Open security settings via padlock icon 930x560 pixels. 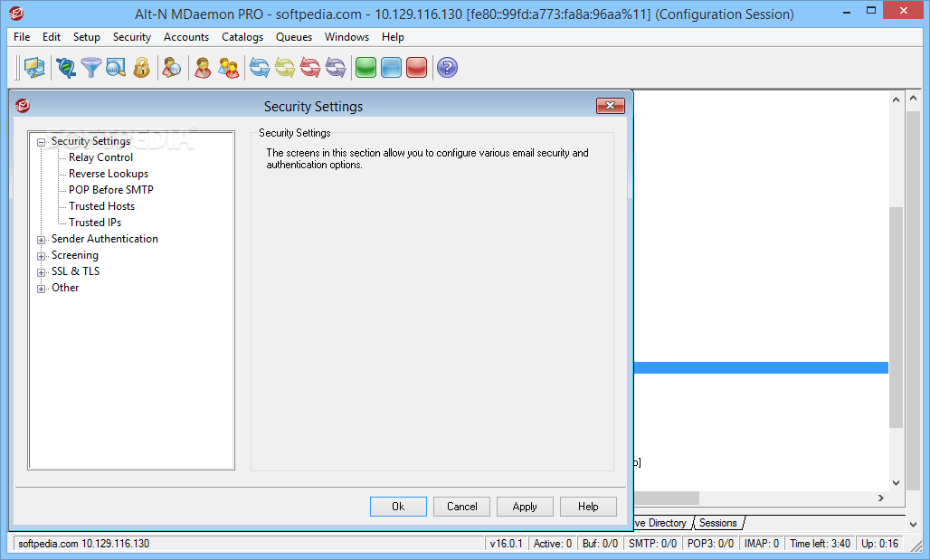141,68
